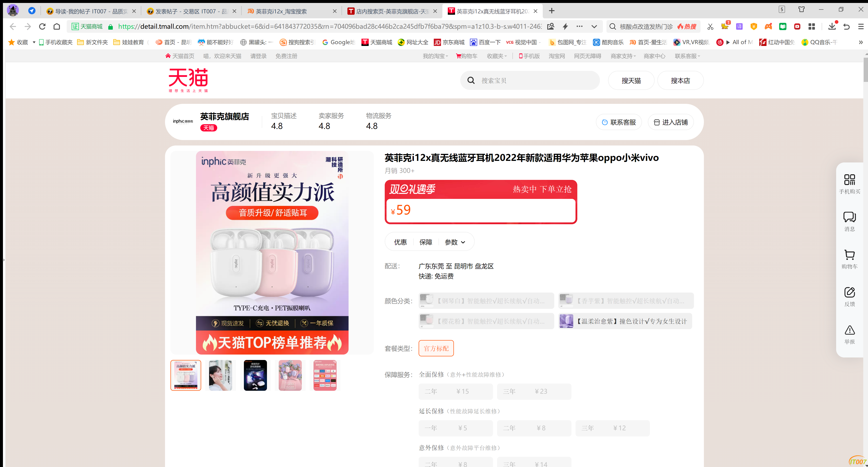868x467 pixels.
Task: Expand the 收藏夹 menu in the top bar
Action: pos(497,56)
